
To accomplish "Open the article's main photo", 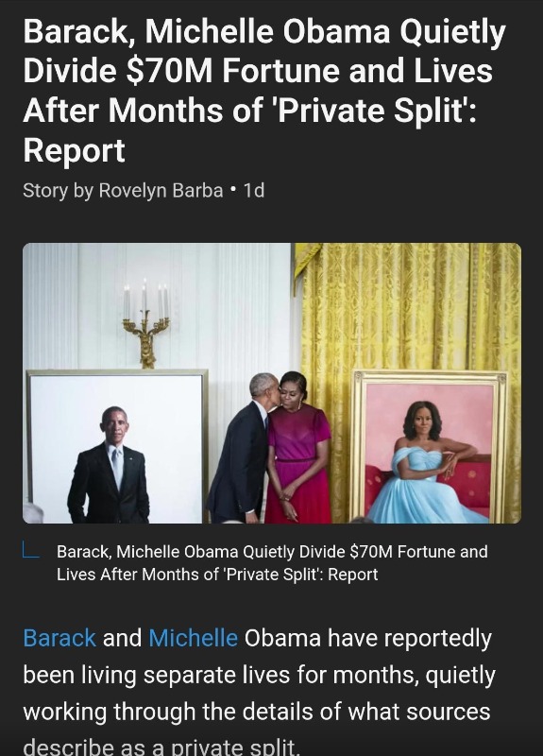I will pyautogui.click(x=272, y=384).
